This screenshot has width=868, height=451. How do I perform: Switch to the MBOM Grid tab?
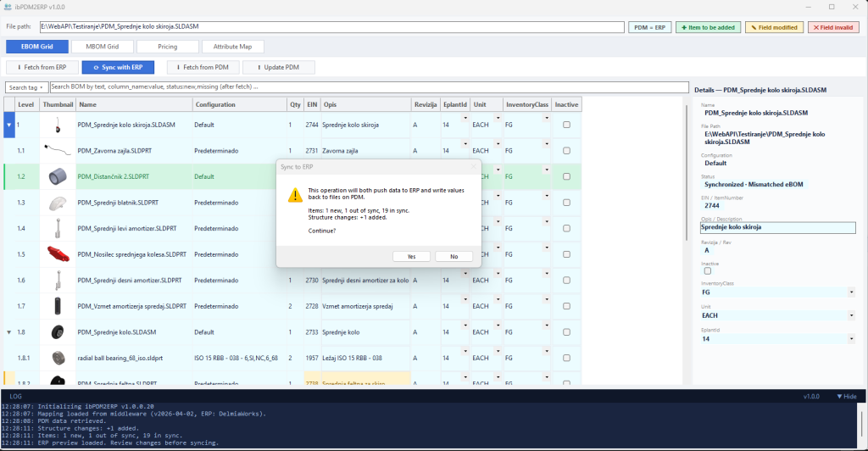(103, 47)
